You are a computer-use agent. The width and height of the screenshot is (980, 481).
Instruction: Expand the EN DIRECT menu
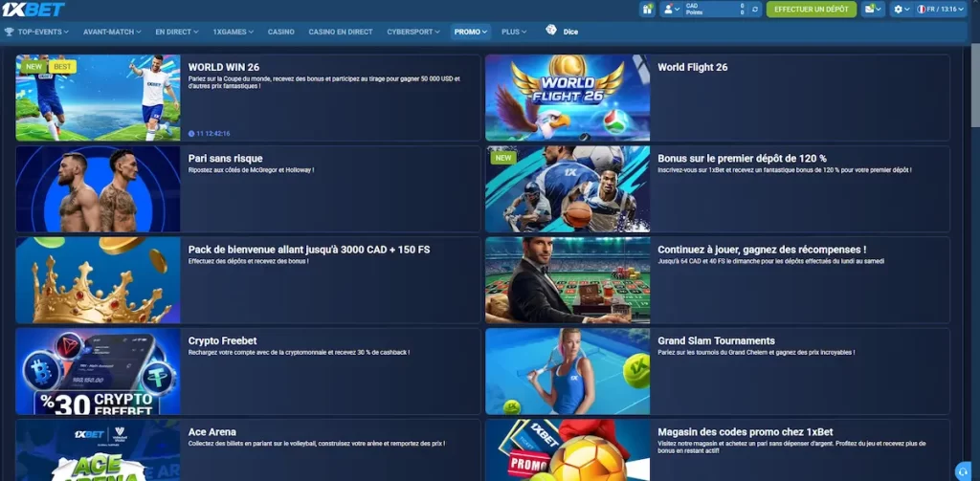pyautogui.click(x=177, y=32)
